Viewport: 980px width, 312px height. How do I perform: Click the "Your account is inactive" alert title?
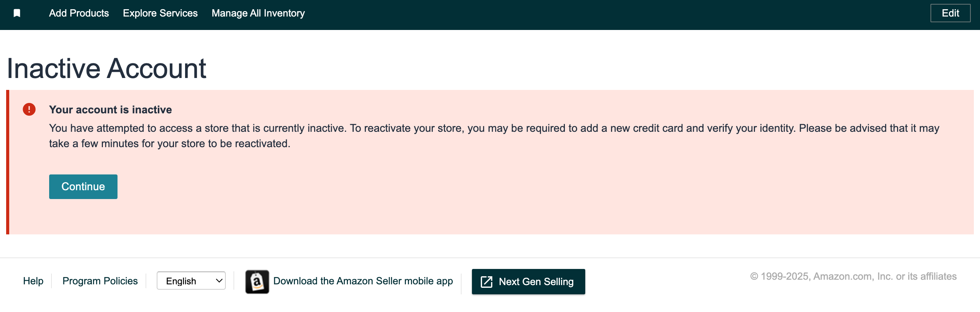click(x=111, y=110)
